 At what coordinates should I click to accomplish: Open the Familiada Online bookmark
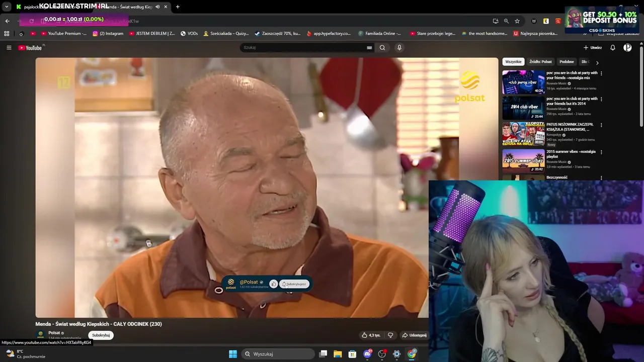pyautogui.click(x=380, y=34)
